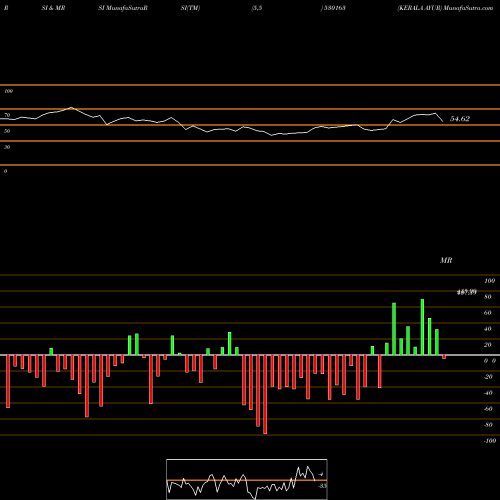
Task: Click the 70 label on RSI axis
Action: [7, 115]
